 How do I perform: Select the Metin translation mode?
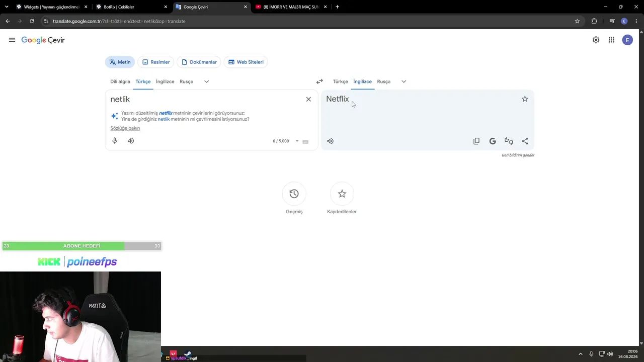point(120,62)
